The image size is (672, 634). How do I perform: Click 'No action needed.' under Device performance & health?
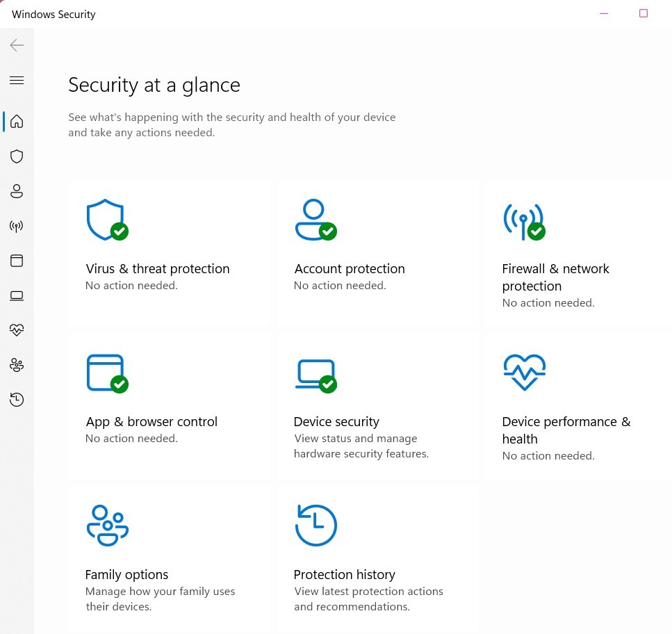tap(548, 456)
